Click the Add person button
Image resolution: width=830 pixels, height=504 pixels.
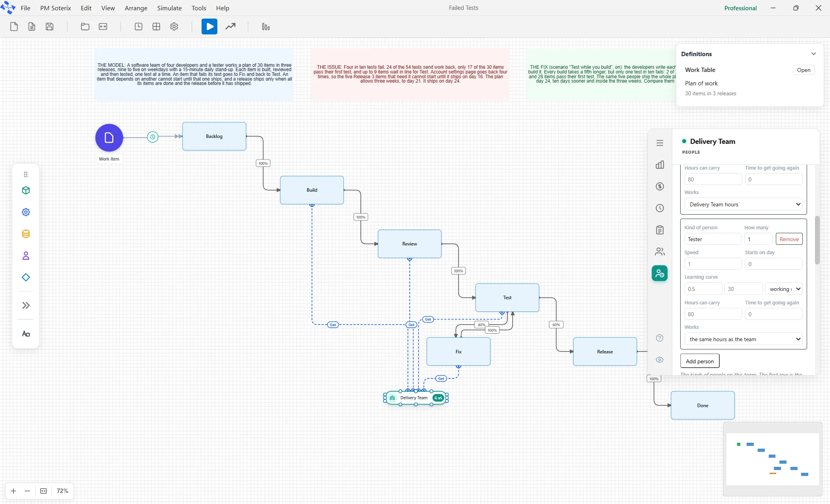click(x=700, y=361)
